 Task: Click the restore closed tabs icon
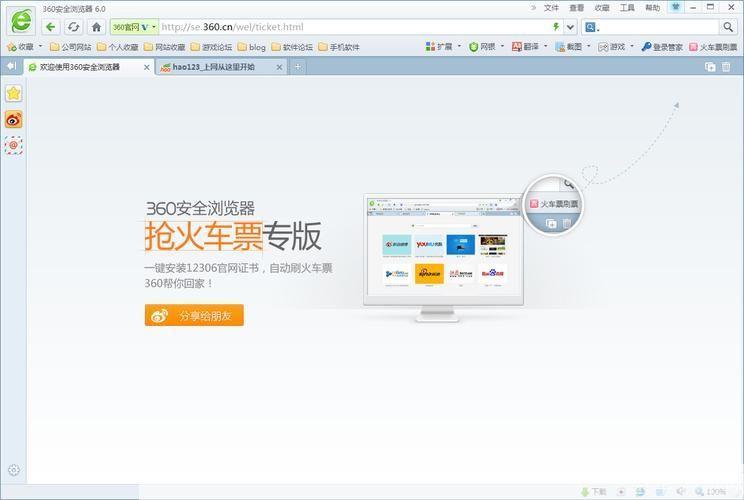tap(710, 67)
